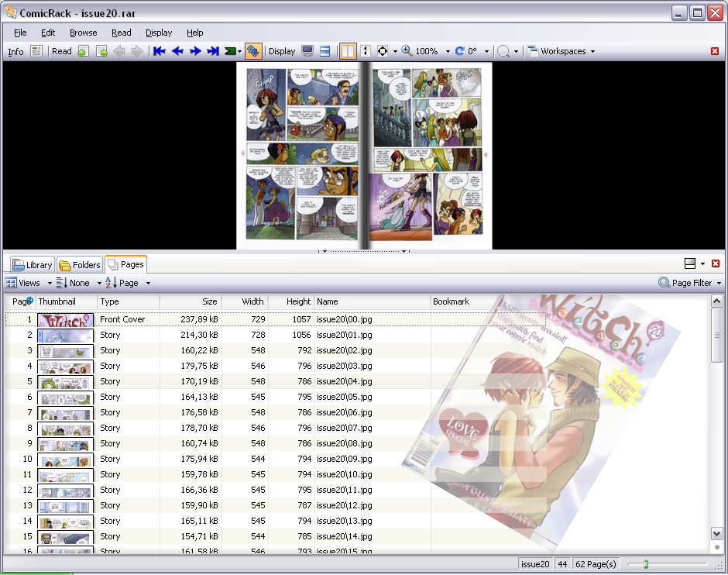
Task: Toggle the highlighted auto-scrolling button
Action: click(252, 51)
